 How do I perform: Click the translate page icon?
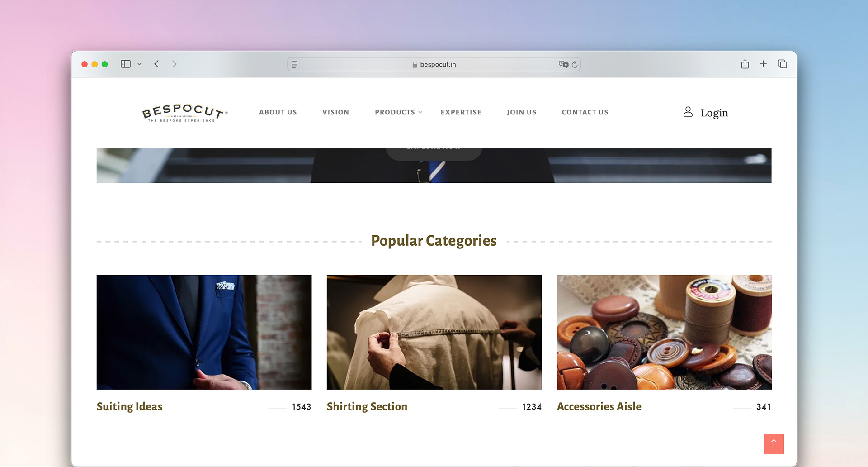coord(563,64)
